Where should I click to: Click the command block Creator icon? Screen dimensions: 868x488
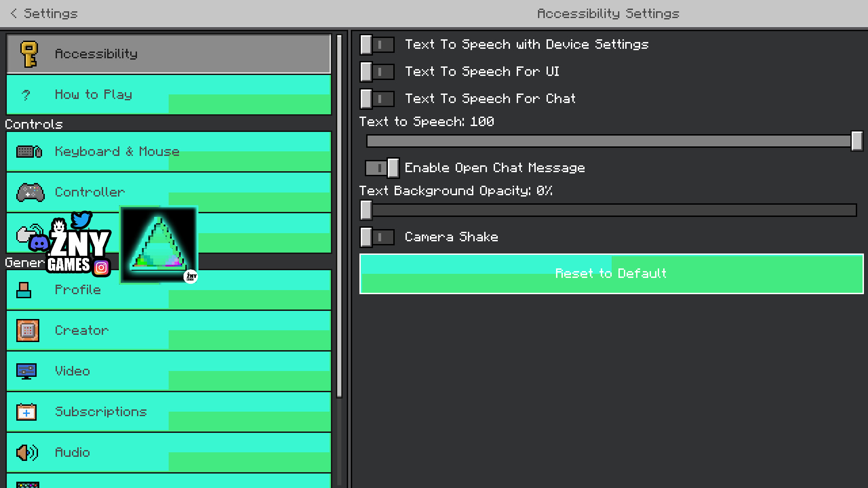(28, 331)
